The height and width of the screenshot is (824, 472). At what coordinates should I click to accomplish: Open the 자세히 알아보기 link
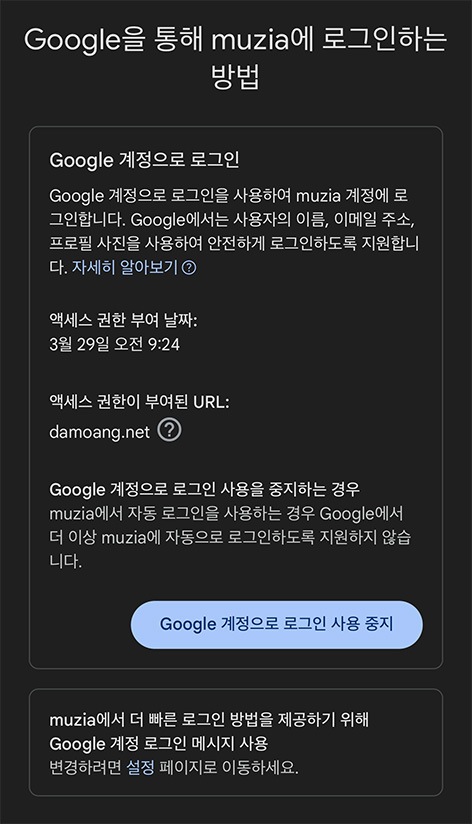click(125, 267)
